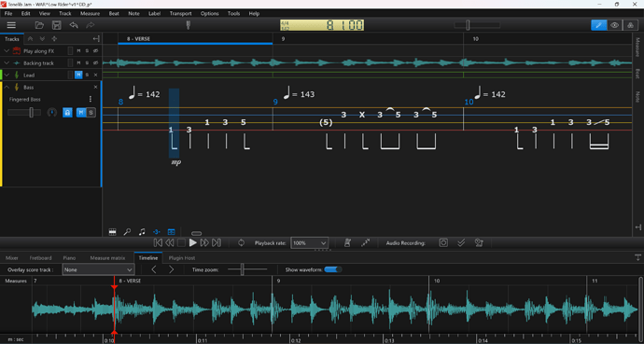Click the previous arrow in Timeline toolbar
The image size is (644, 344).
(154, 269)
